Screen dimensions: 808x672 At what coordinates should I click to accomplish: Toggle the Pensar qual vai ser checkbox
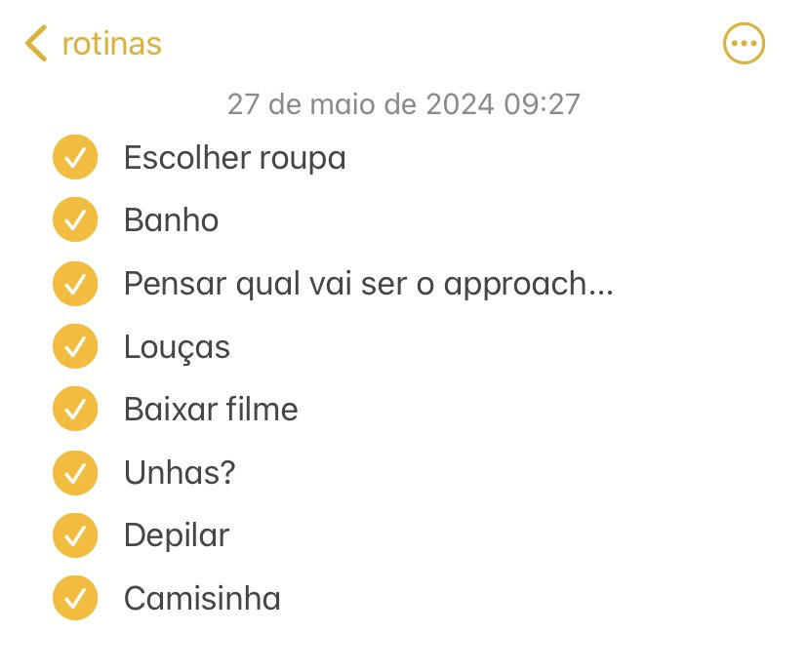tap(75, 284)
